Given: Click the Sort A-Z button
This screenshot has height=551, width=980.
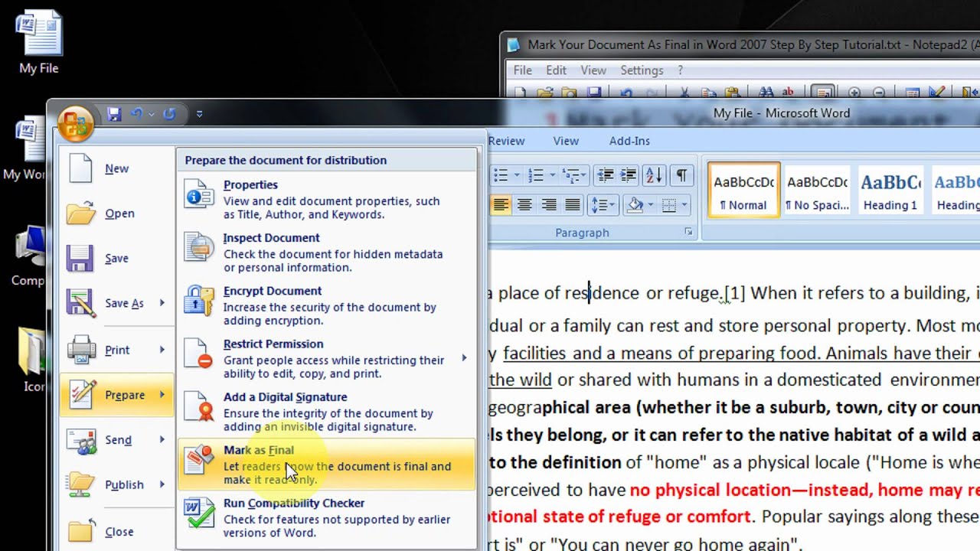Looking at the screenshot, I should [654, 175].
